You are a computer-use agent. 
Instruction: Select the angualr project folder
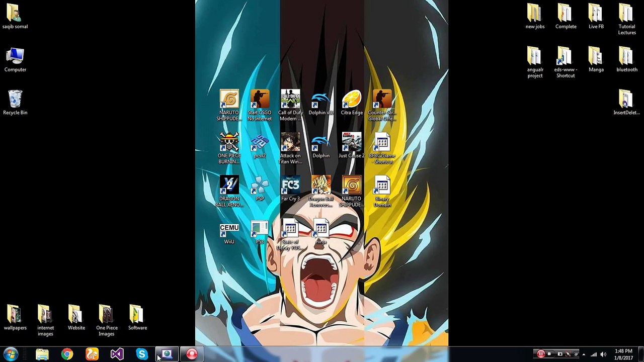535,62
